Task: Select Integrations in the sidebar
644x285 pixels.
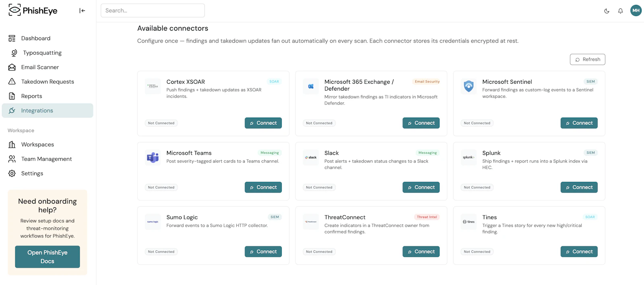Action: (x=47, y=111)
